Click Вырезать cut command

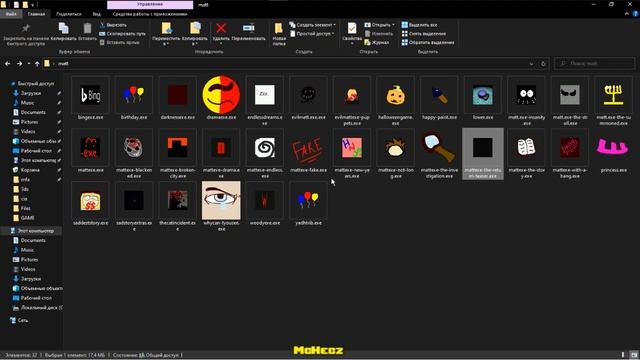click(x=113, y=25)
